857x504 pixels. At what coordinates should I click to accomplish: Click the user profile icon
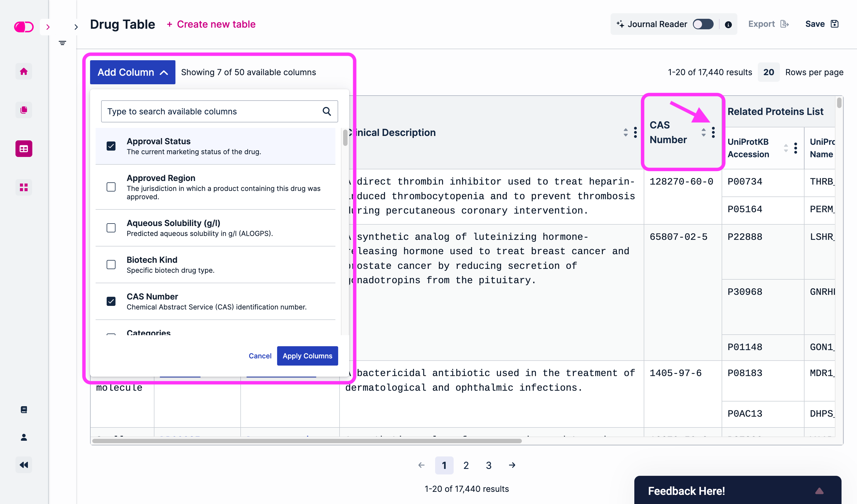23,437
